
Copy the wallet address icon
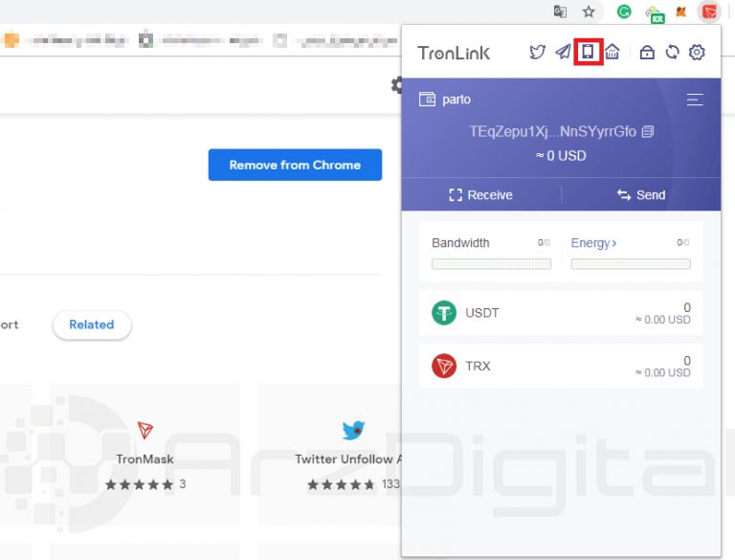click(x=647, y=132)
